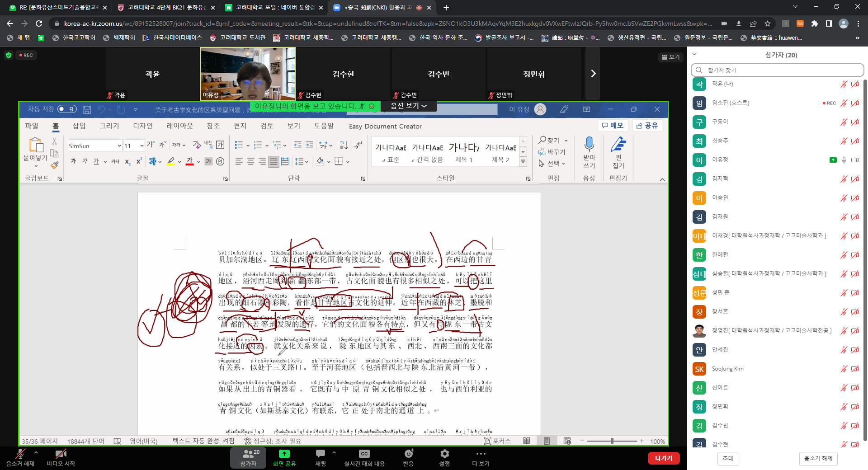Show next video participants with arrow

pyautogui.click(x=593, y=74)
